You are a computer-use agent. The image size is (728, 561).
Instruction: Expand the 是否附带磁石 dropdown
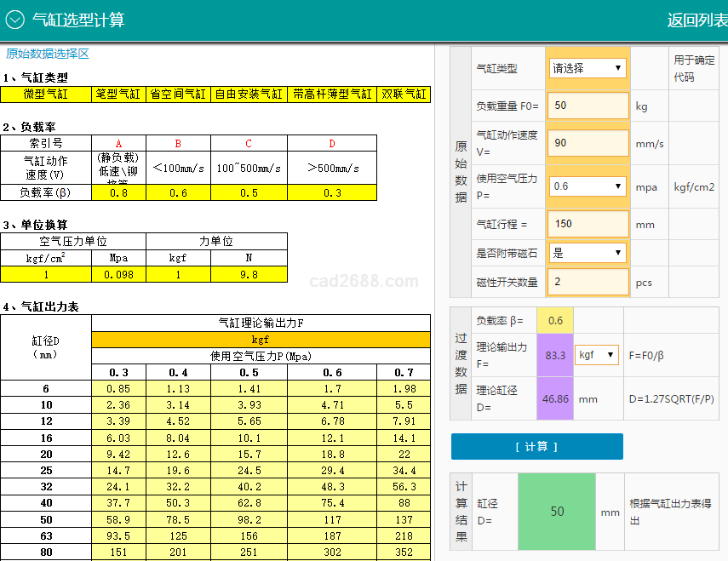tap(588, 253)
